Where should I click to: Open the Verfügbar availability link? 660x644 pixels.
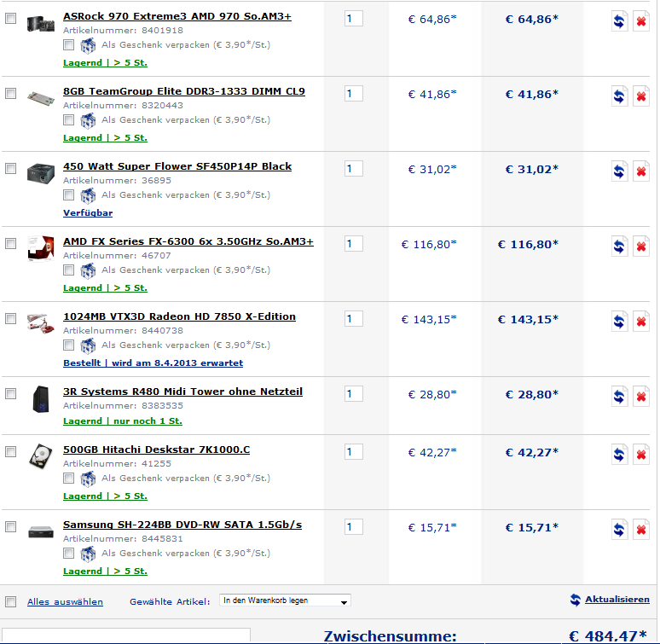click(x=88, y=213)
